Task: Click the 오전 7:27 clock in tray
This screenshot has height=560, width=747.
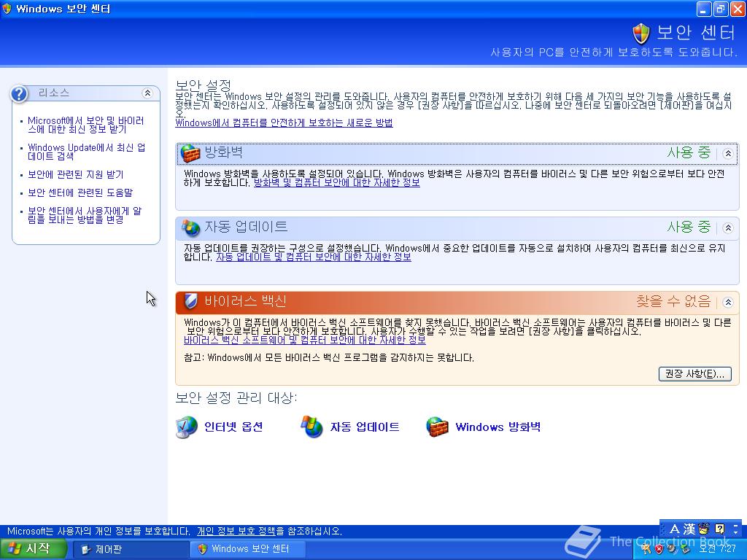Action: pos(718,549)
